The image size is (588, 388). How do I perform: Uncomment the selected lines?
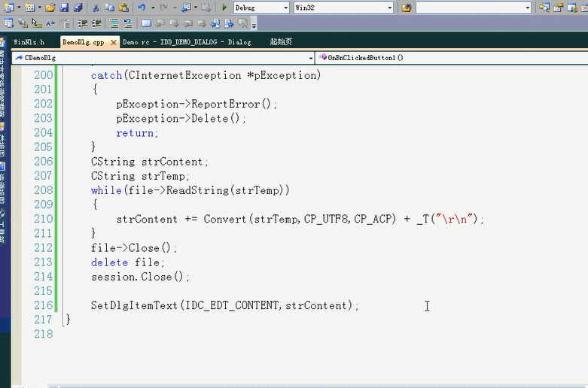(x=128, y=23)
